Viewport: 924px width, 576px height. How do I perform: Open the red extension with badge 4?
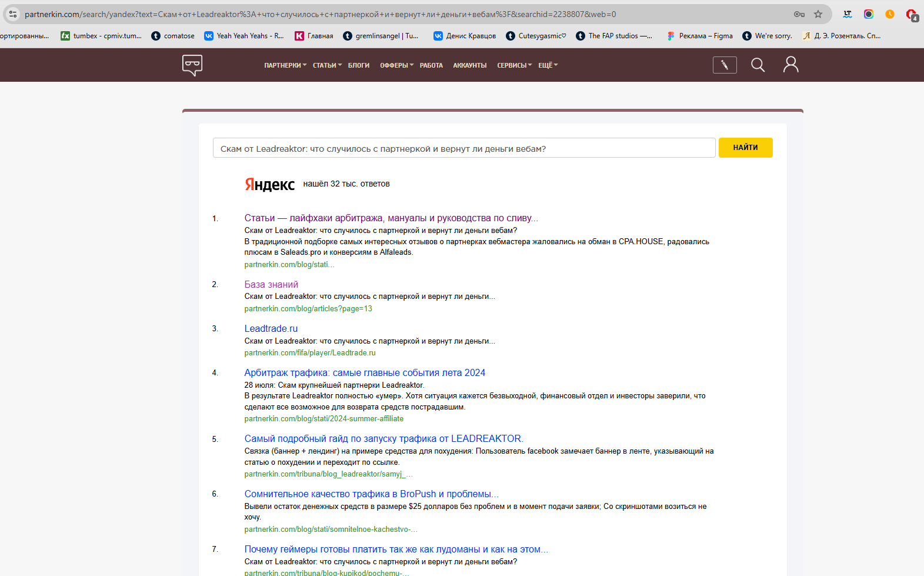[x=912, y=15]
